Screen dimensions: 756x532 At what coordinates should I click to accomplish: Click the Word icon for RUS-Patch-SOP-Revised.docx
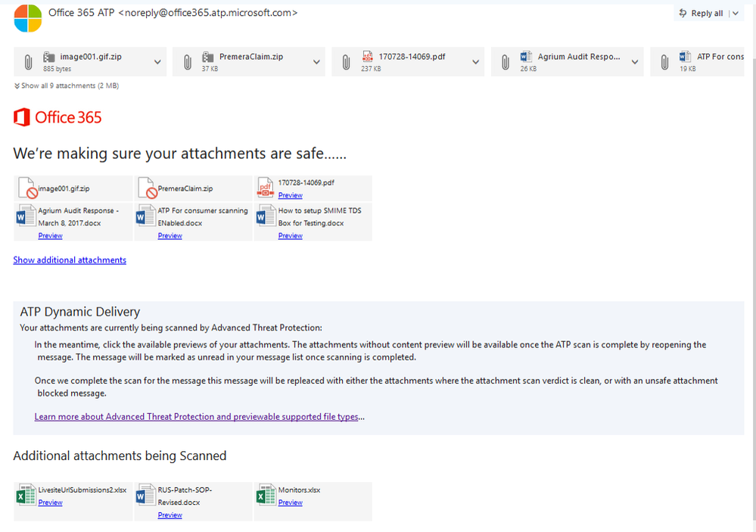click(145, 495)
